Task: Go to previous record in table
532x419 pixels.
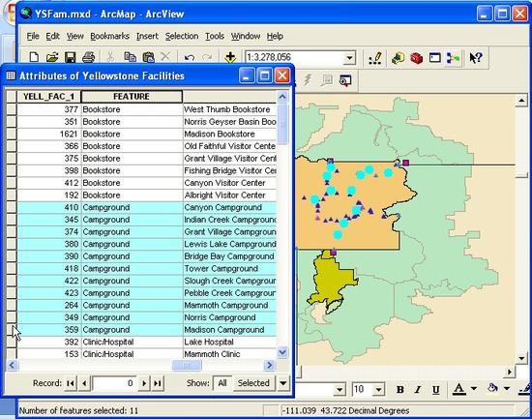Action: coord(84,383)
